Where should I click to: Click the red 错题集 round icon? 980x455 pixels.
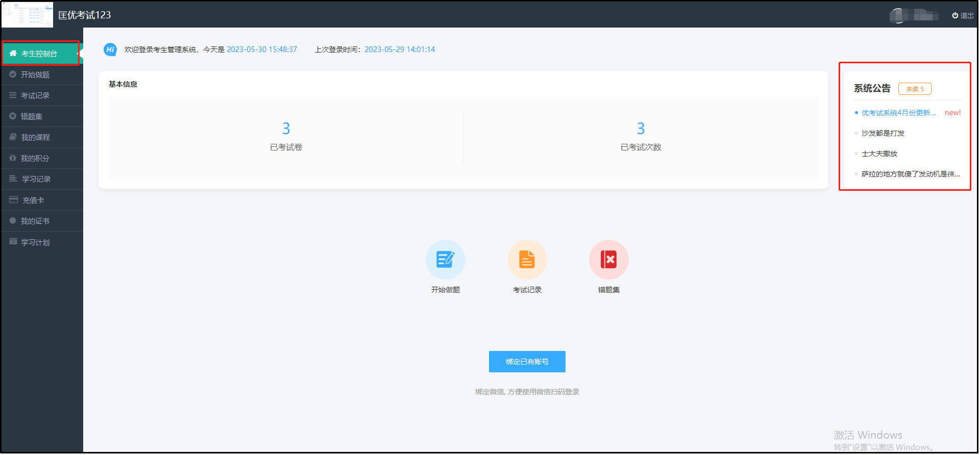(608, 260)
